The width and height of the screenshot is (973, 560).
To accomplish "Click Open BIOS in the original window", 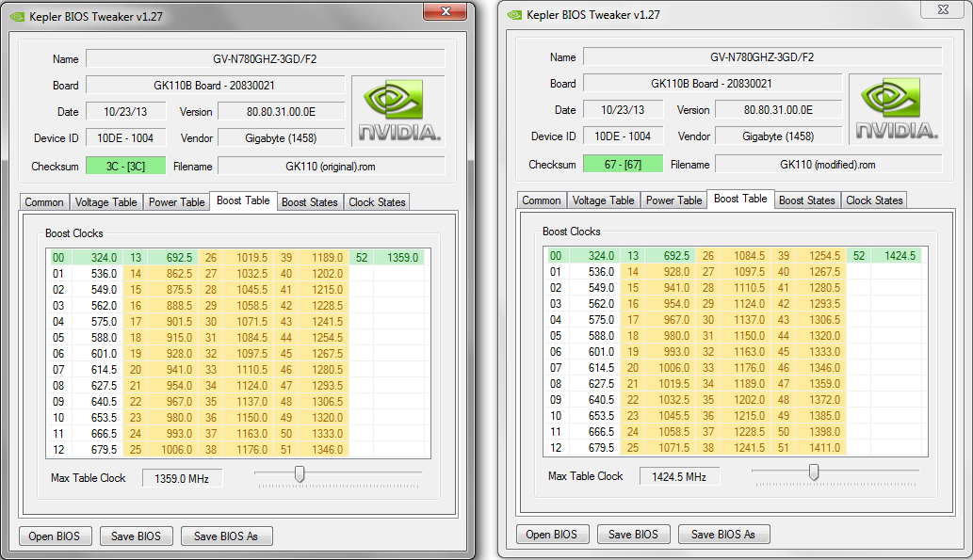I will 55,536.
